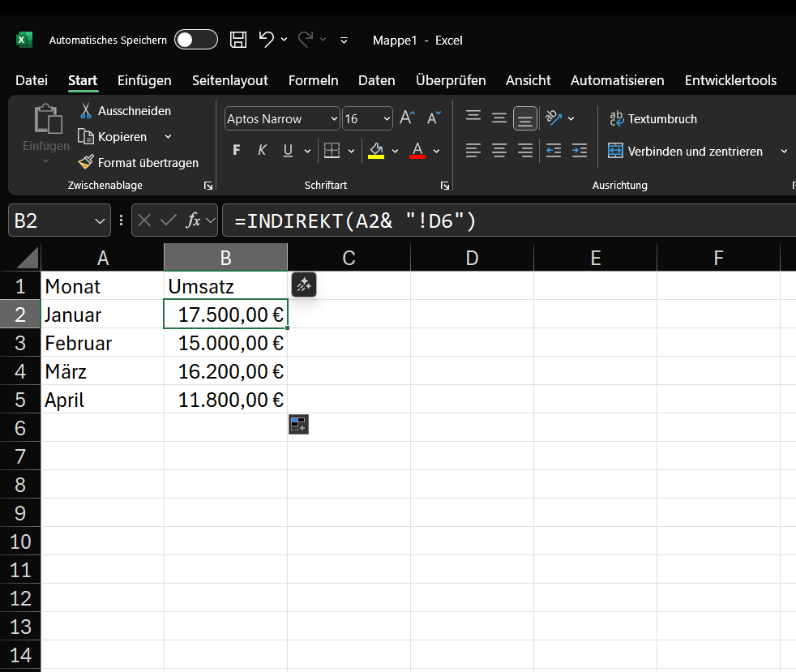Expand the font size dropdown
Viewport: 796px width, 672px height.
(386, 119)
